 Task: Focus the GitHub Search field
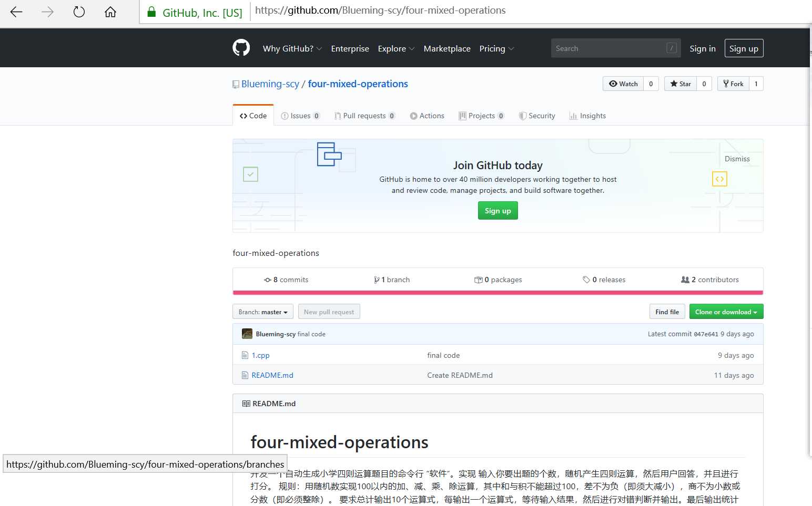(x=616, y=48)
